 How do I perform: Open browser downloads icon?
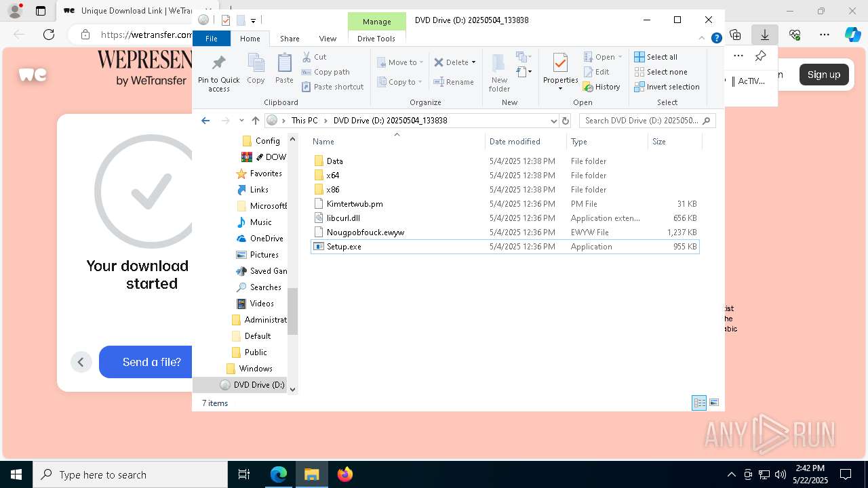click(x=765, y=35)
